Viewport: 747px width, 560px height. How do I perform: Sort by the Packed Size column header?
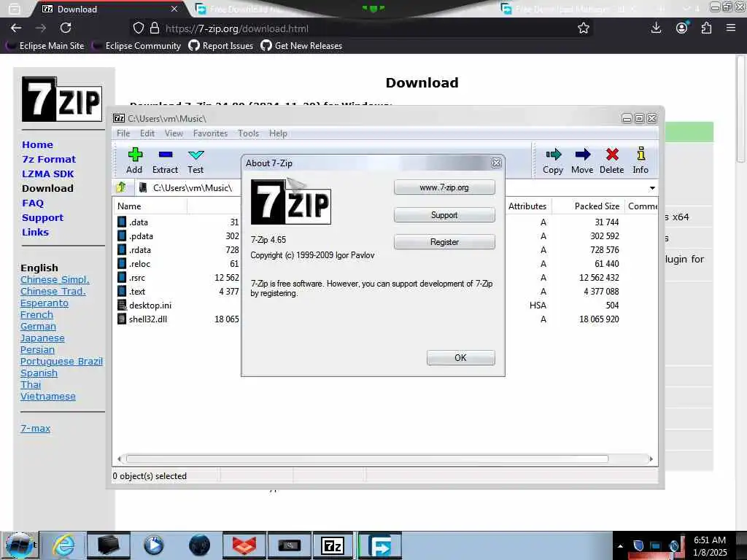coord(587,206)
